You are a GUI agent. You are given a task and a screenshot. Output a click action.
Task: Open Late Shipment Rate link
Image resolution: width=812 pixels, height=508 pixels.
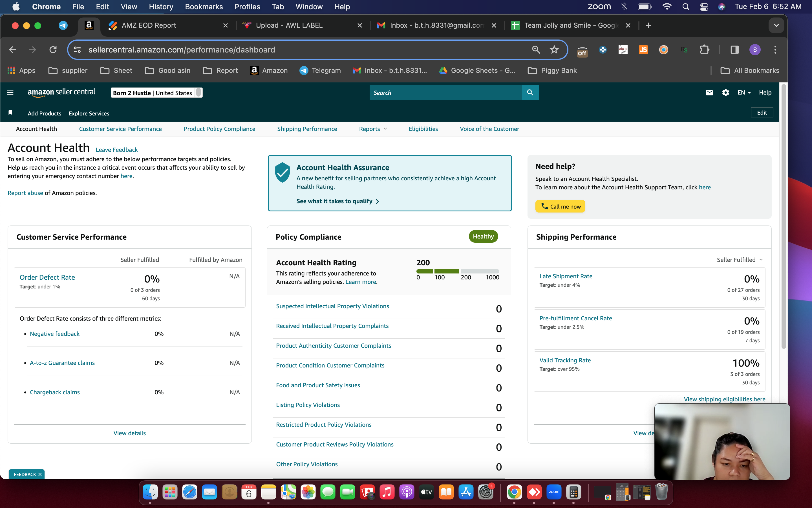pyautogui.click(x=566, y=276)
